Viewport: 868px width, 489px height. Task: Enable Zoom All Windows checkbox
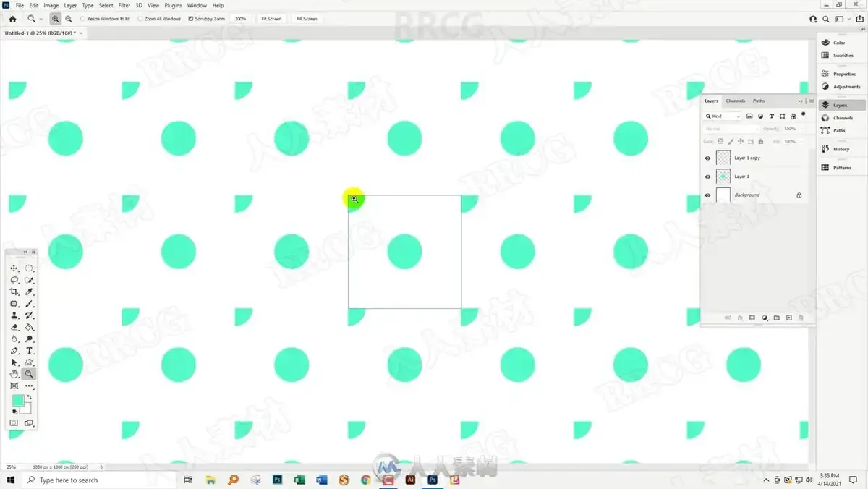click(x=140, y=19)
